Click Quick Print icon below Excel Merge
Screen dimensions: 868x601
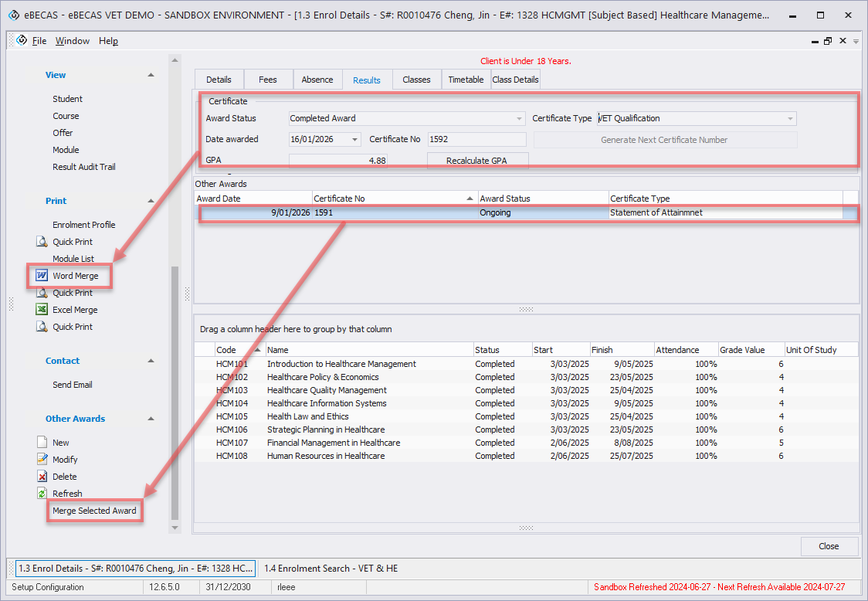click(x=42, y=327)
